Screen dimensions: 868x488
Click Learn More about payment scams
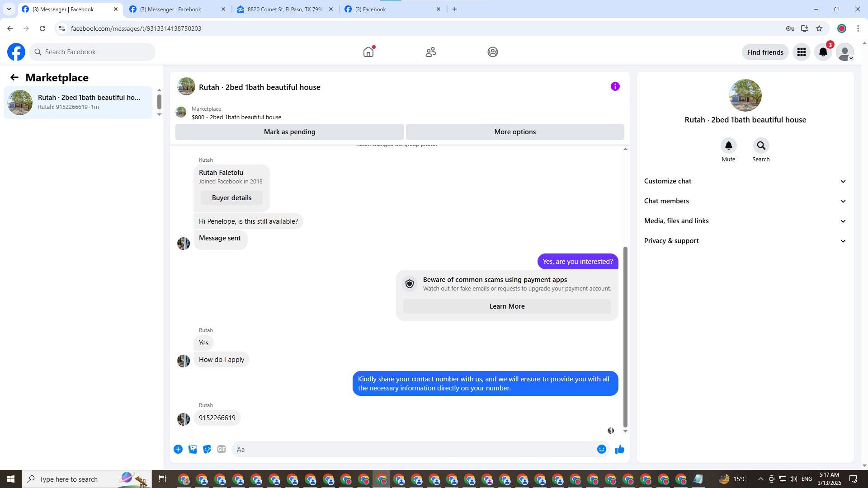click(x=507, y=306)
